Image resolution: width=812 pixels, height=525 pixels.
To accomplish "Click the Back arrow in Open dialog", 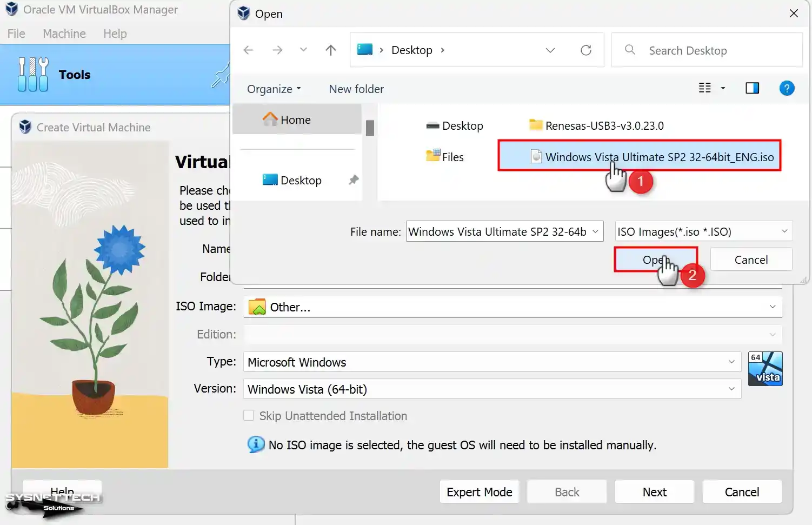I will click(249, 50).
